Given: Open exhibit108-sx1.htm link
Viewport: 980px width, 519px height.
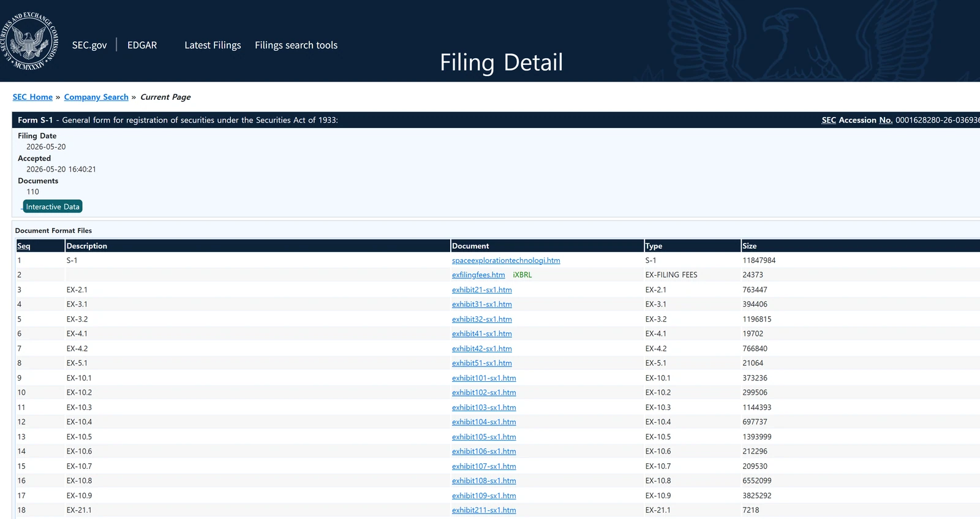Looking at the screenshot, I should 484,481.
